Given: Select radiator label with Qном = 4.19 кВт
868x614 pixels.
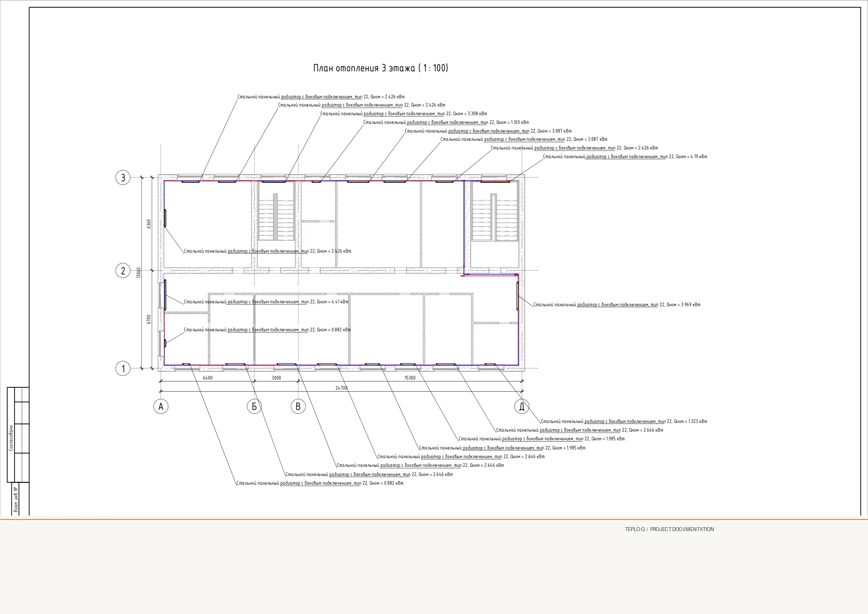Looking at the screenshot, I should 625,157.
